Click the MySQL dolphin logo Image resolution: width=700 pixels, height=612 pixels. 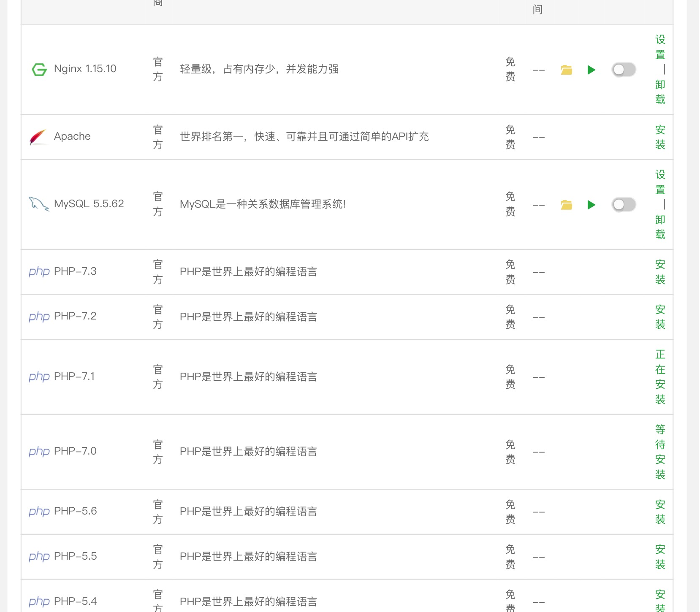coord(39,204)
